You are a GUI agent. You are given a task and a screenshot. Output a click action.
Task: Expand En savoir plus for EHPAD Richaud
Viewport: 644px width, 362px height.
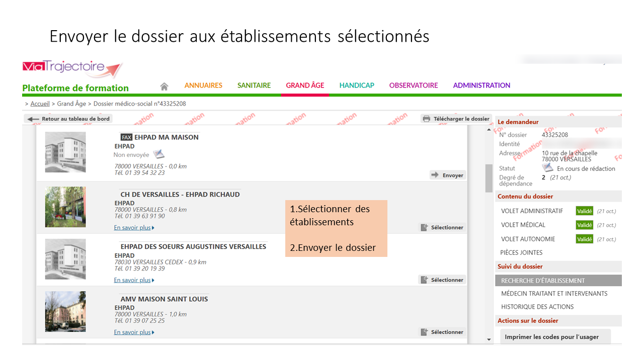[x=134, y=228]
